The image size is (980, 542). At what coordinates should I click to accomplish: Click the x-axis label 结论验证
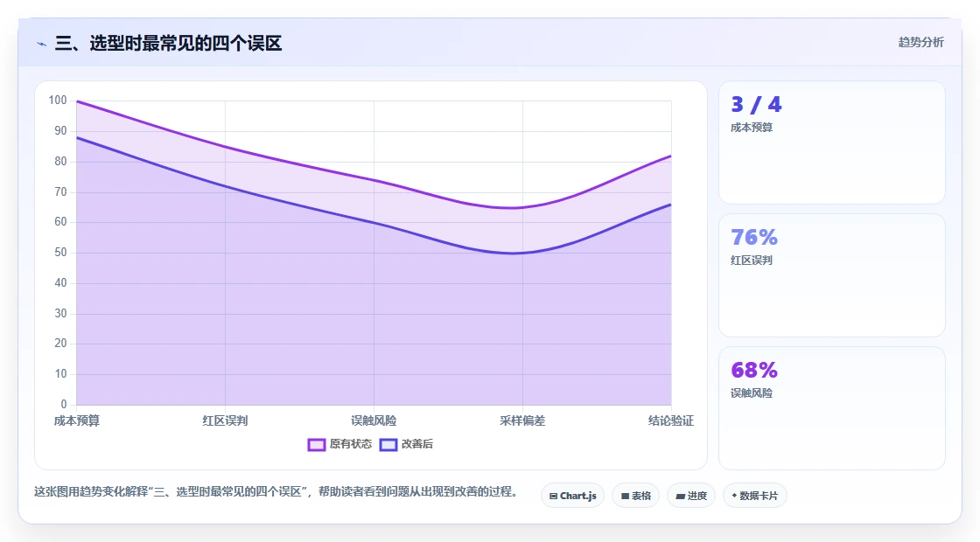[x=670, y=420]
